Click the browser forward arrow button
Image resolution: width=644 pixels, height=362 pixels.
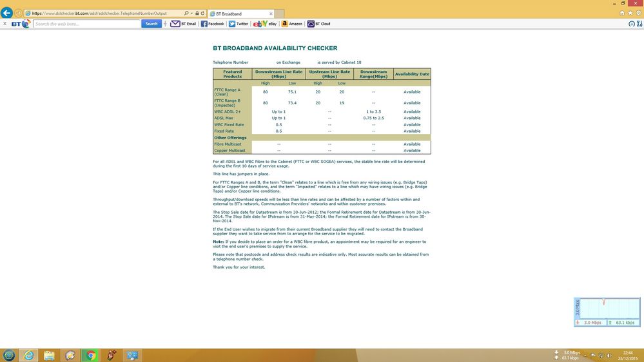click(18, 13)
